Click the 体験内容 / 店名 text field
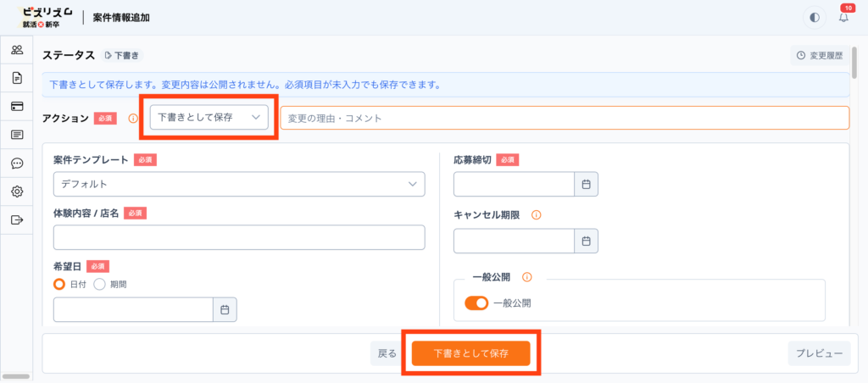The height and width of the screenshot is (383, 868). (x=238, y=238)
